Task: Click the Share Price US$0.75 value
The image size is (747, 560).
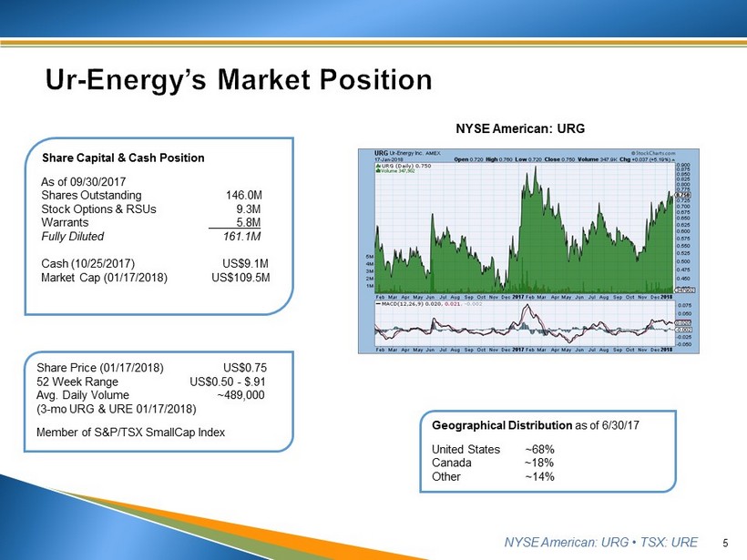Action: tap(244, 368)
